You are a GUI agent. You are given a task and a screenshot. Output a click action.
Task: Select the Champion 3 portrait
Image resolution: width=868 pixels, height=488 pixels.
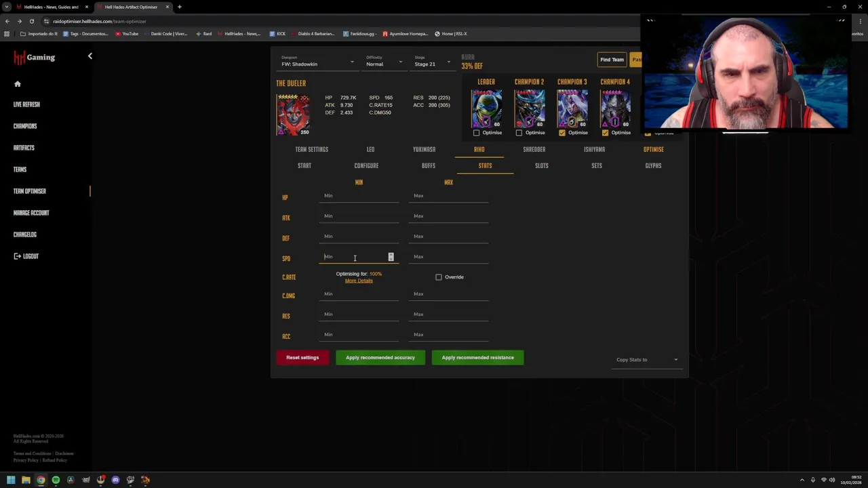click(x=572, y=108)
